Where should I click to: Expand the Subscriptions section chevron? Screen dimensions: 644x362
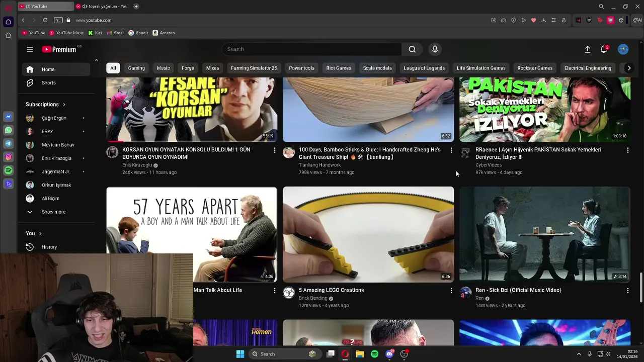click(x=64, y=105)
